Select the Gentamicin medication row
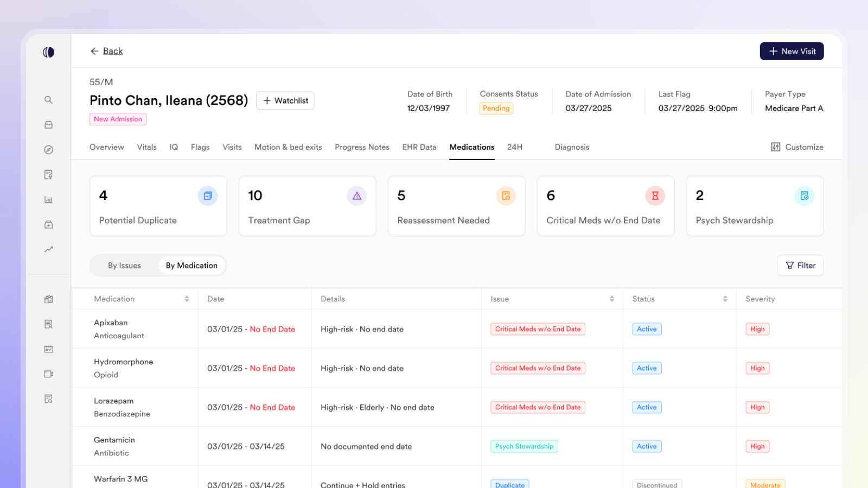Screen dimensions: 868x488 click(457, 446)
